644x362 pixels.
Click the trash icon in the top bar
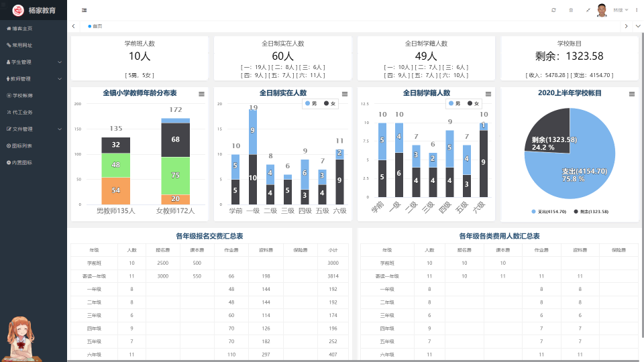click(571, 10)
